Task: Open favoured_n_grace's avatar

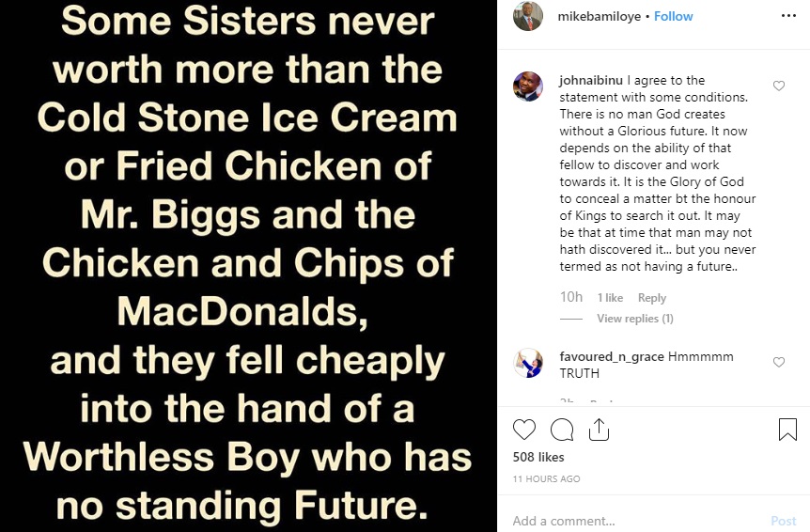Action: pos(528,363)
